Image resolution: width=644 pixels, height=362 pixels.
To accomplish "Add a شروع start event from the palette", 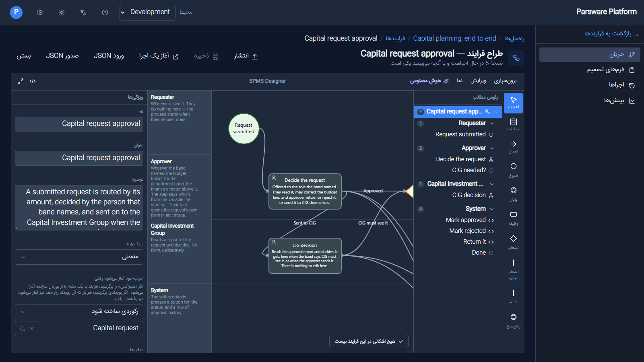I will coord(513,170).
